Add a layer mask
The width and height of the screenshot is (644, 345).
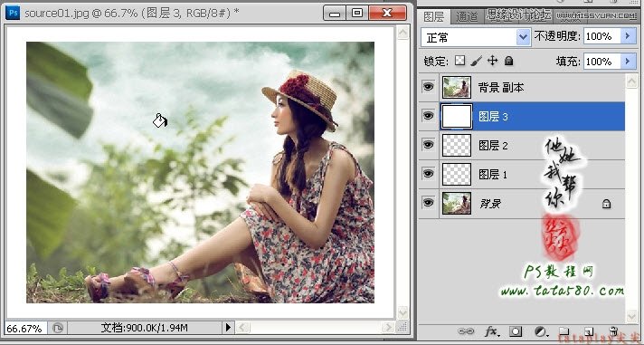pos(516,331)
